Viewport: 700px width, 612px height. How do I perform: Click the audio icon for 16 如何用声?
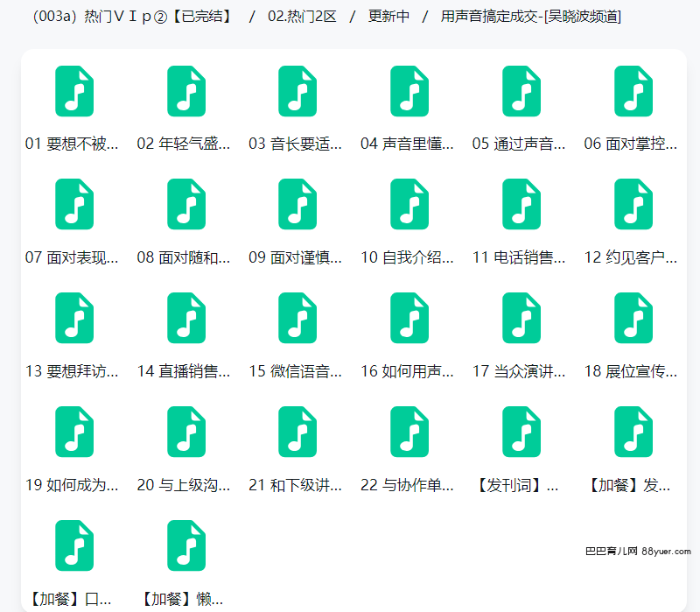pos(409,318)
